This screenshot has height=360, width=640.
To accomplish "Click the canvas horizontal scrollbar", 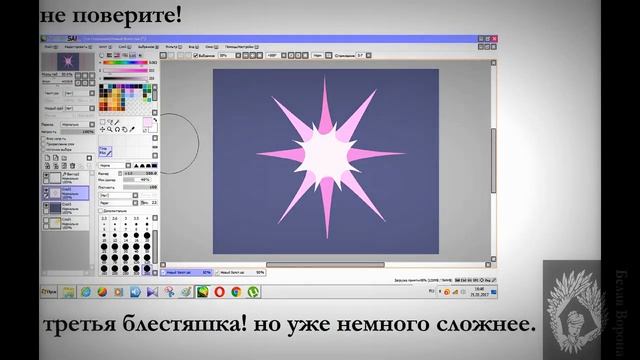I will point(325,265).
